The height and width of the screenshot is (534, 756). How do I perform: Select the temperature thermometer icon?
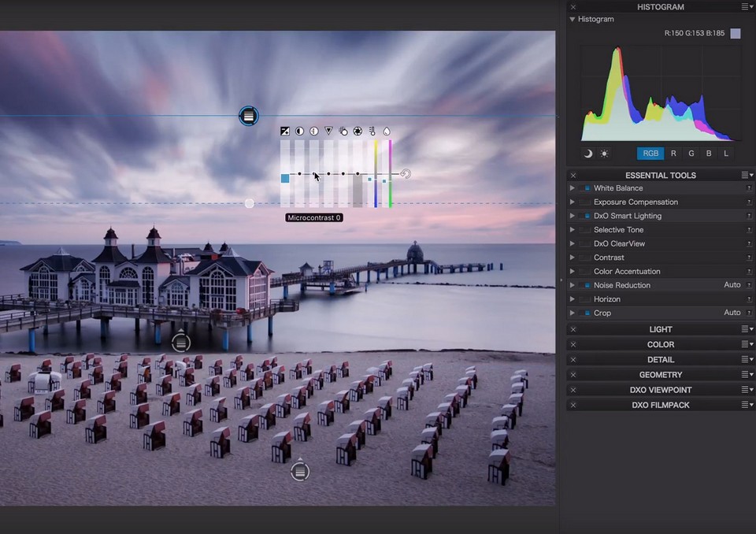click(372, 132)
